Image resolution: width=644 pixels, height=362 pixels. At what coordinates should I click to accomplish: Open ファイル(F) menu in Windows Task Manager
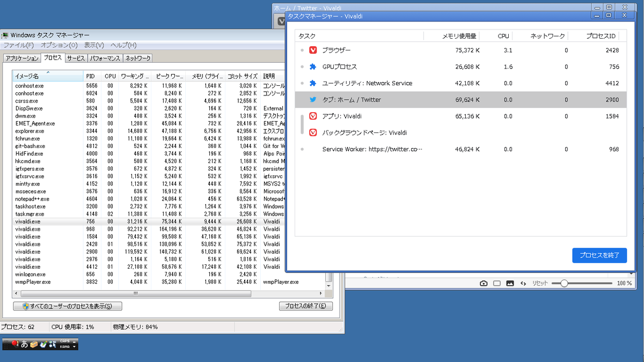tap(18, 45)
